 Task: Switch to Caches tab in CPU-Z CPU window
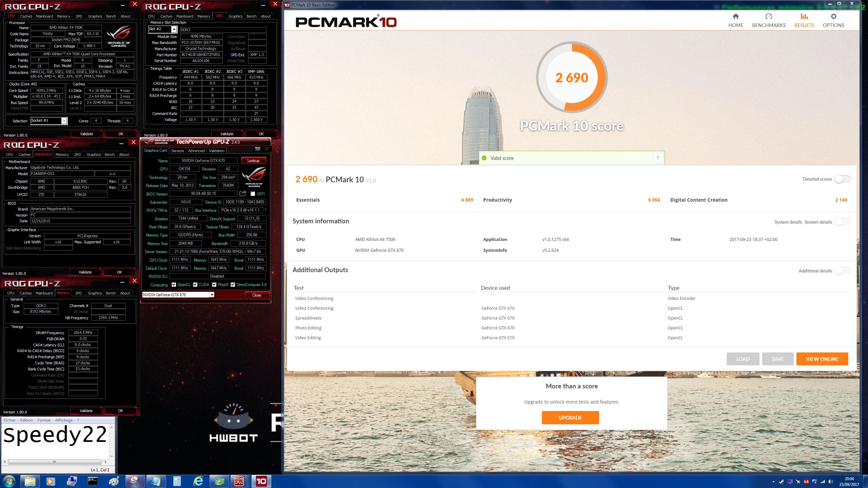click(x=26, y=16)
